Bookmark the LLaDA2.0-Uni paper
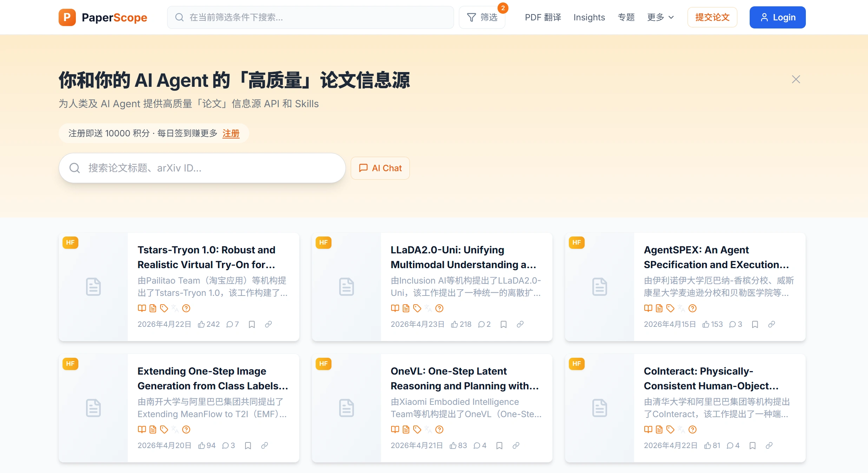 point(504,324)
